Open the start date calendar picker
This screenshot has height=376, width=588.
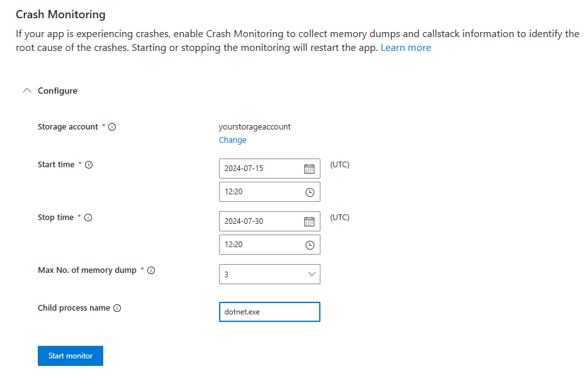point(310,168)
